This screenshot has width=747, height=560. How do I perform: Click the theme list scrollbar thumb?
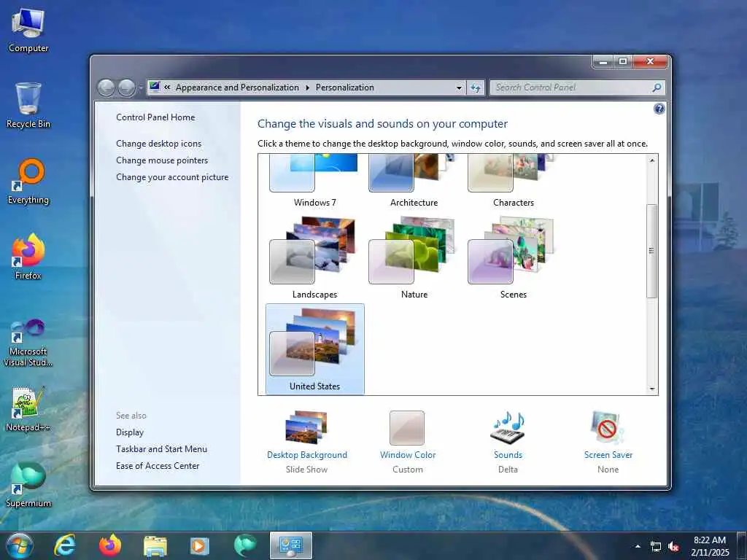click(651, 251)
